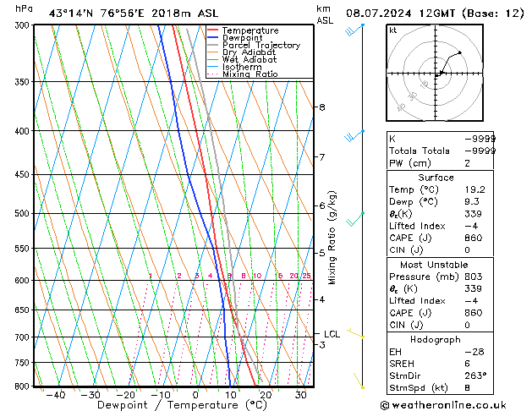
Task: Click the hodograph arrow tip marker
Action: point(460,52)
